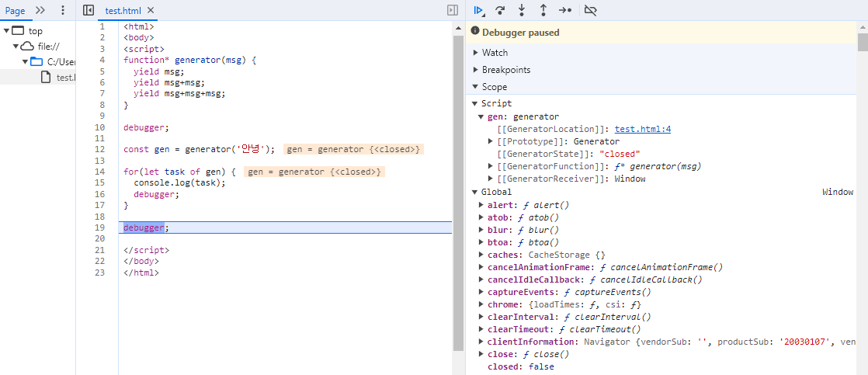The width and height of the screenshot is (868, 375).
Task: Expand caches: CacheStorage entry
Action: pyautogui.click(x=481, y=255)
